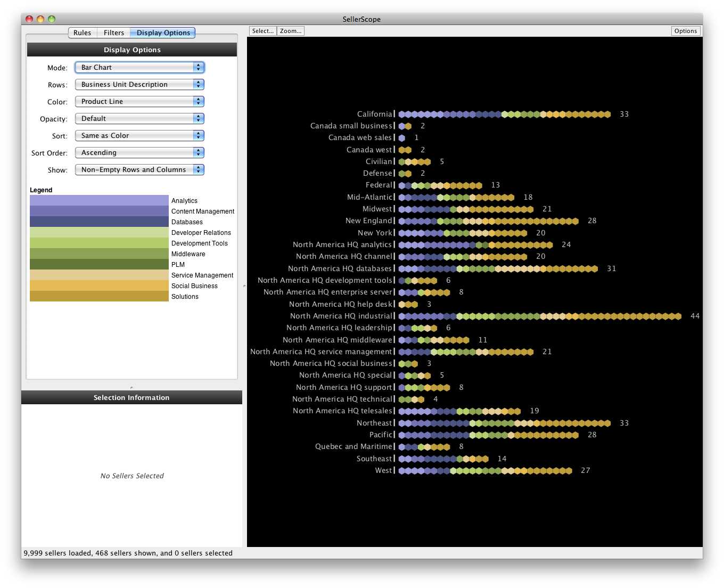The image size is (724, 588).
Task: Click the Canada small business row label
Action: pyautogui.click(x=351, y=126)
